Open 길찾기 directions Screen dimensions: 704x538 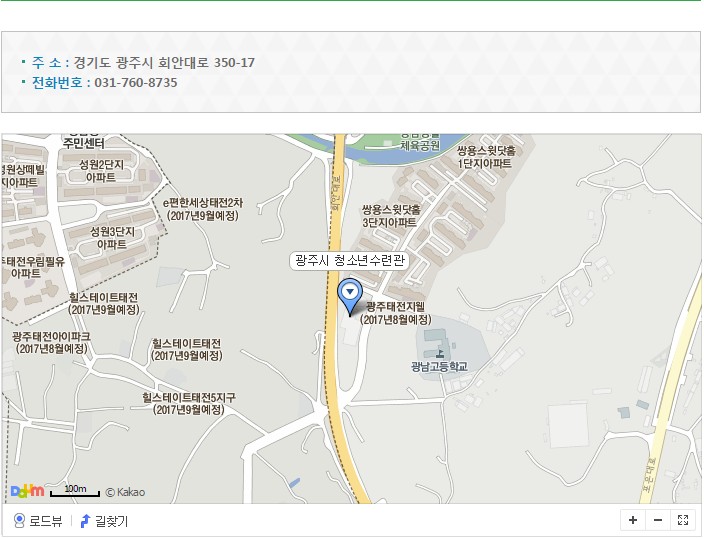(104, 521)
